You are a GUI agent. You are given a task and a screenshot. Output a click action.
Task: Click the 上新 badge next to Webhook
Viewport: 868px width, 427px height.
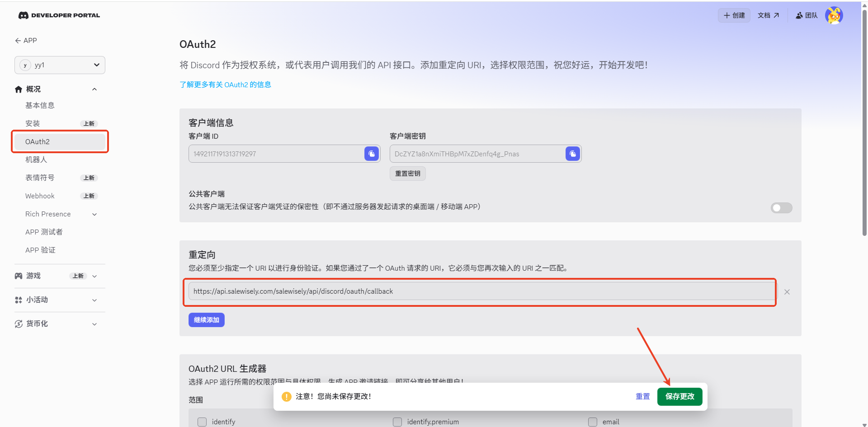pyautogui.click(x=89, y=196)
